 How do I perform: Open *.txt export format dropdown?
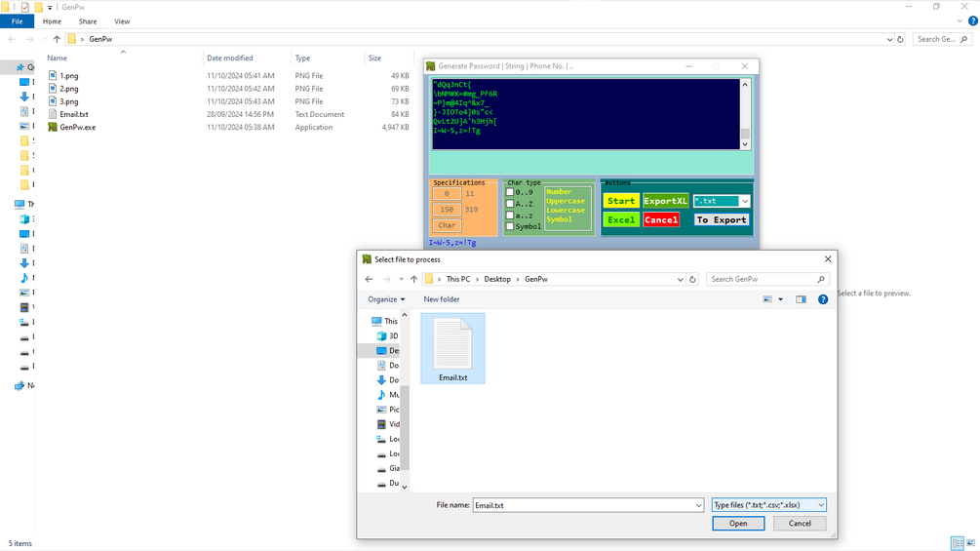[745, 201]
